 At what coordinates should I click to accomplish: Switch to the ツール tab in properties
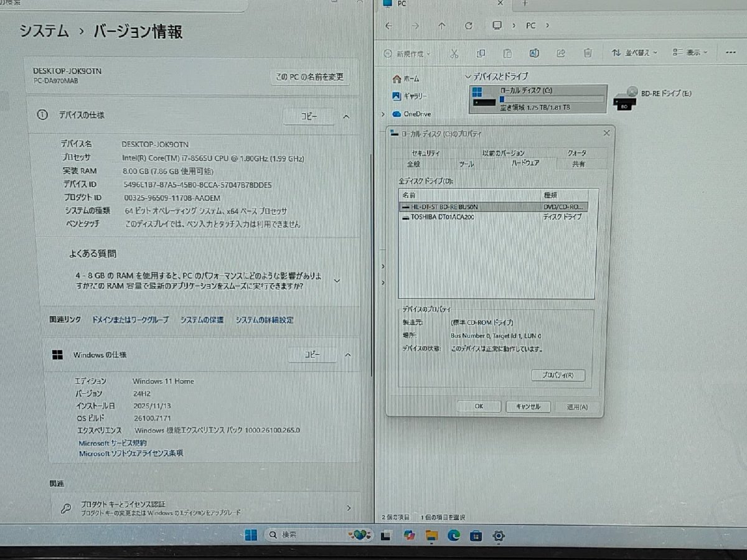pyautogui.click(x=466, y=164)
